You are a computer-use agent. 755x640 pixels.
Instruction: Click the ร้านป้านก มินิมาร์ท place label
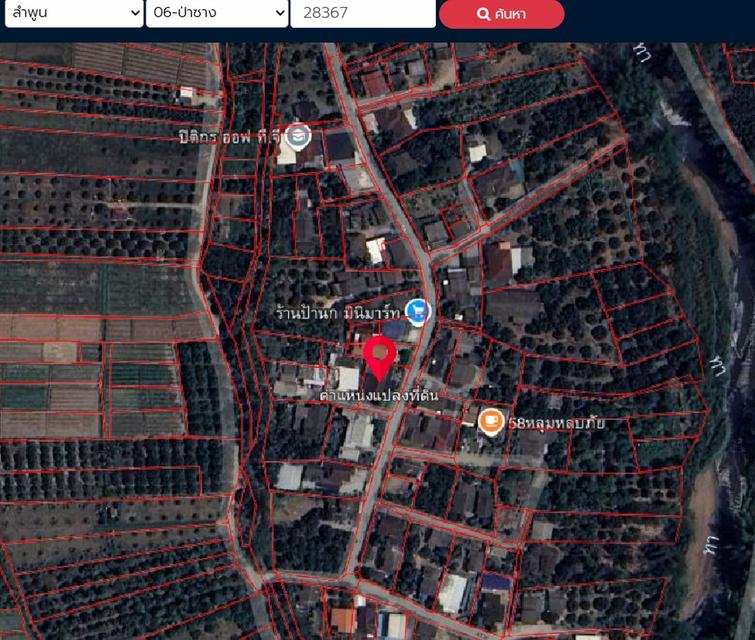[337, 312]
